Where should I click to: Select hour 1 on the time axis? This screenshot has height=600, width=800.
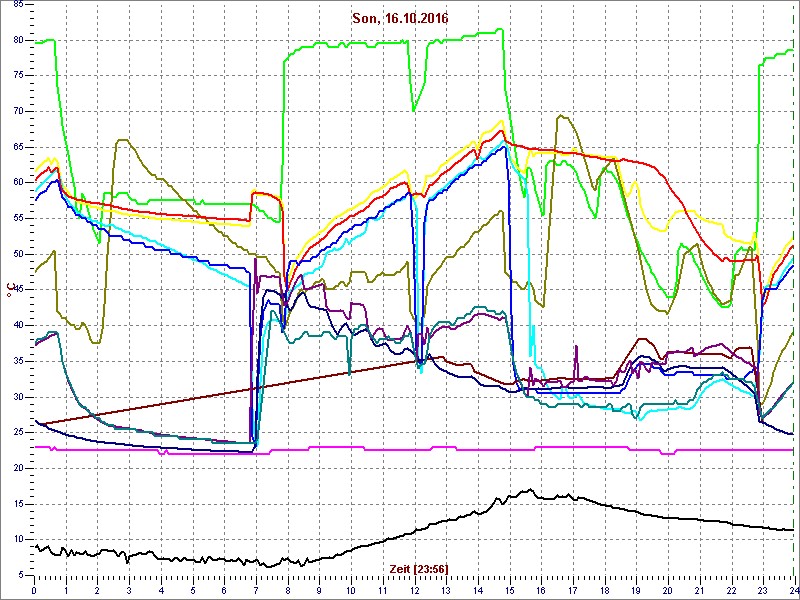click(x=66, y=590)
